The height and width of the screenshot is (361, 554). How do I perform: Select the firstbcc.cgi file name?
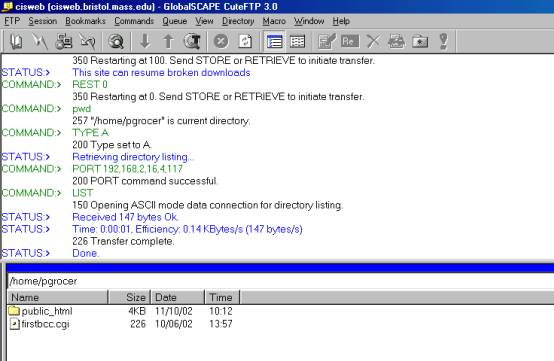coord(45,324)
